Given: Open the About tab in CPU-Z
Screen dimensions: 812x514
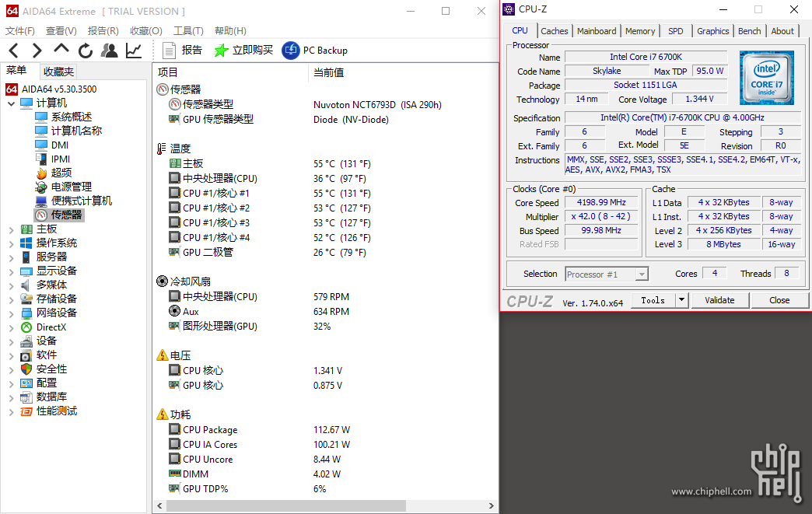Looking at the screenshot, I should tap(782, 31).
